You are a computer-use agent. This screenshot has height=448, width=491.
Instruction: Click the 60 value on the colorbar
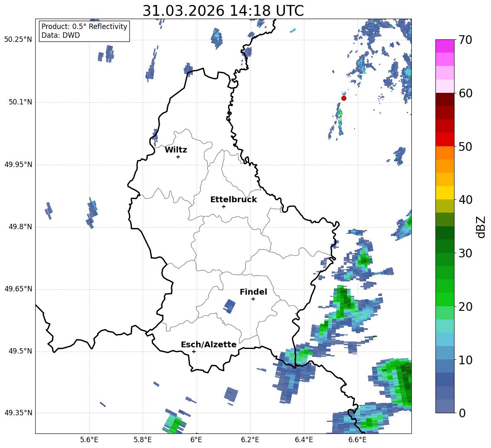465,93
